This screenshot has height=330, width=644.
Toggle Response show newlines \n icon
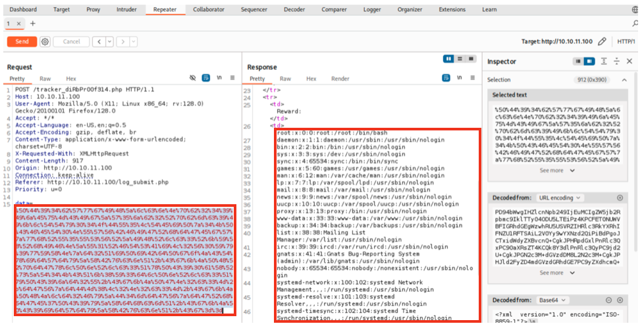[x=459, y=78]
